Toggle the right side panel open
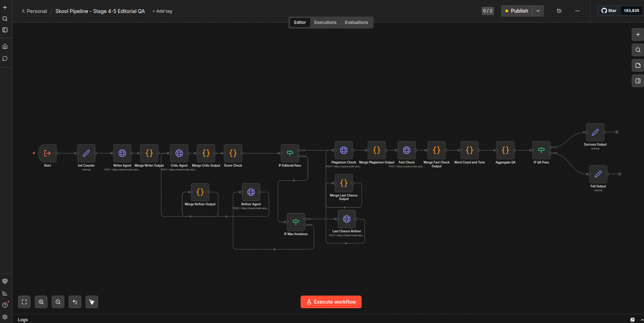This screenshot has width=644, height=323. click(637, 81)
